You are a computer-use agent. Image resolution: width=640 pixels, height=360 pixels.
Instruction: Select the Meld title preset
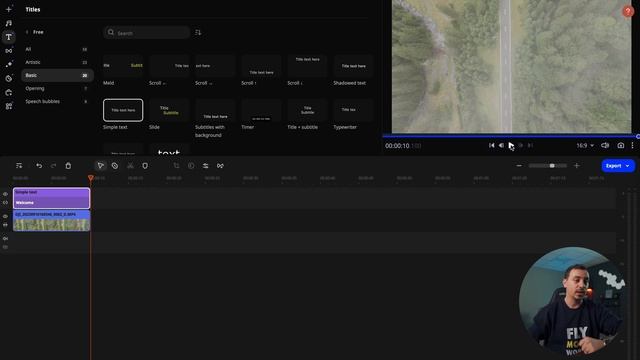coord(123,66)
